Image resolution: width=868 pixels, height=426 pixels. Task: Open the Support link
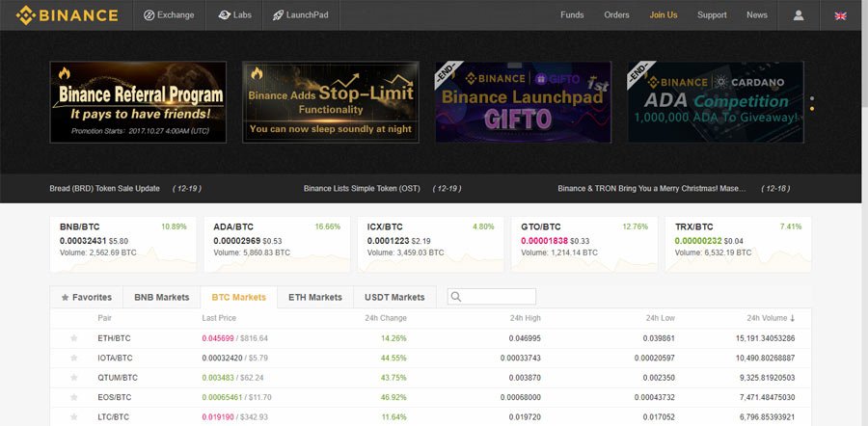[x=712, y=14]
